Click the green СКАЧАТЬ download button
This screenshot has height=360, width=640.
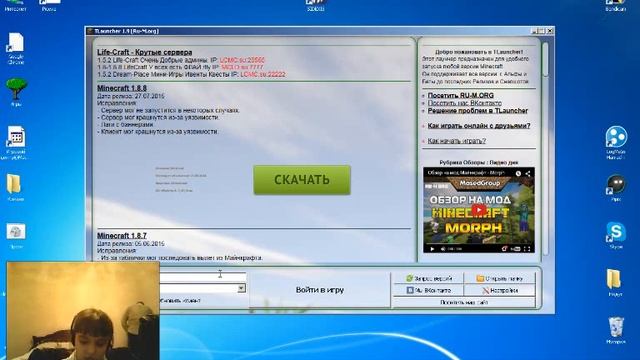pyautogui.click(x=302, y=180)
